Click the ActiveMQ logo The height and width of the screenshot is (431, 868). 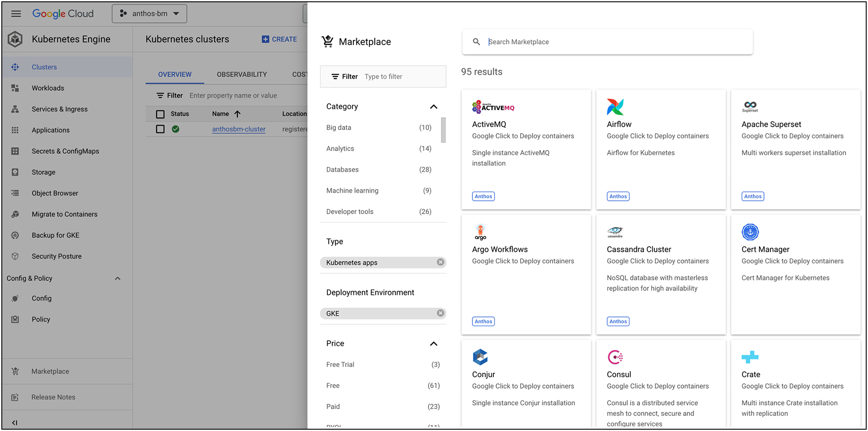coord(493,107)
